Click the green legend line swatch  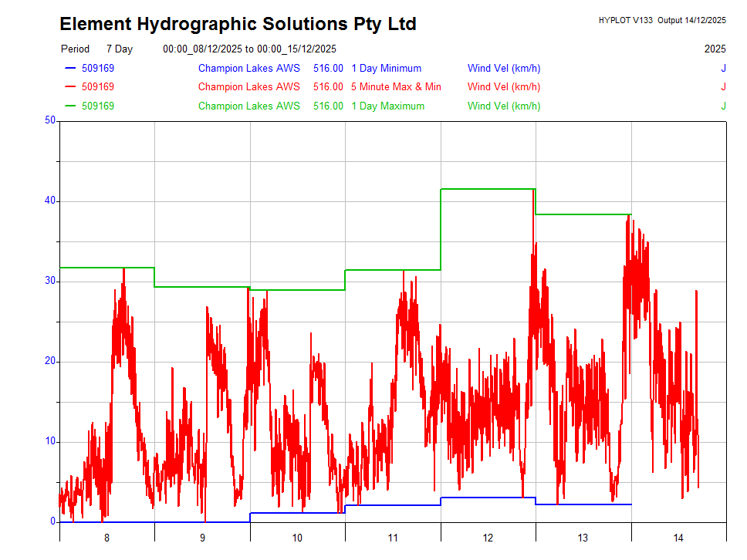point(70,106)
